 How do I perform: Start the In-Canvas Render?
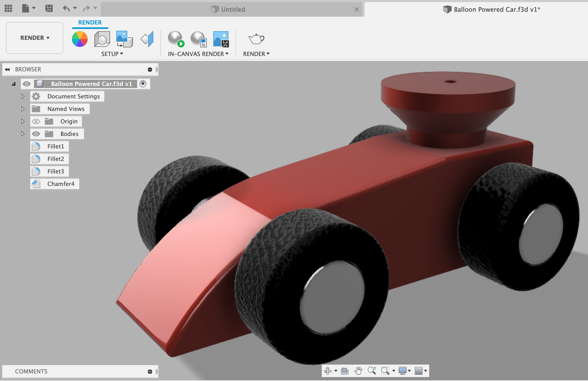coord(176,39)
